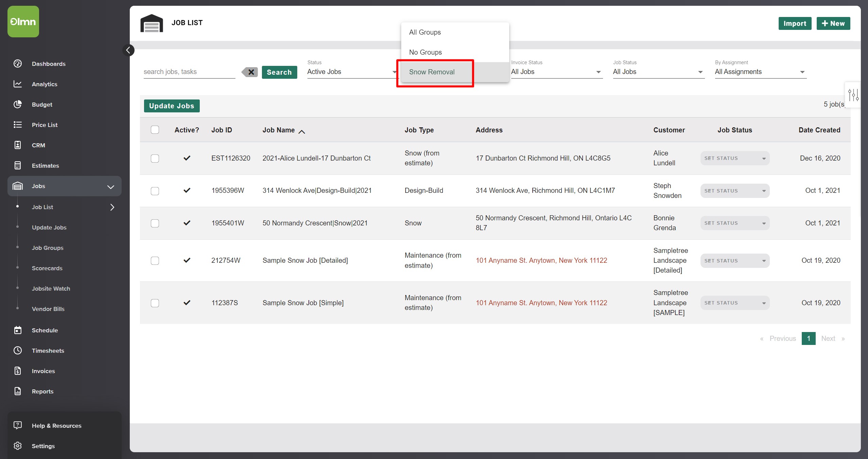Click the LMN logo
This screenshot has height=459, width=868.
[23, 21]
